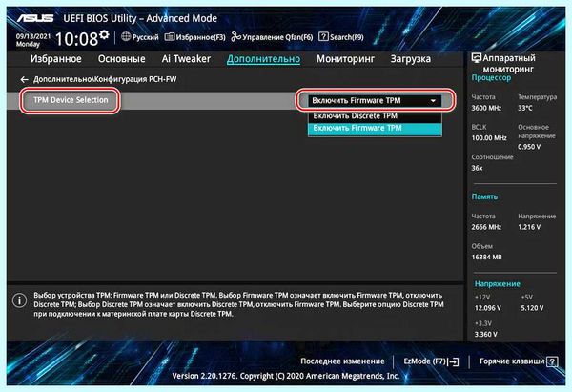Click the 5.120 V value
This screenshot has width=572, height=392.
(532, 308)
